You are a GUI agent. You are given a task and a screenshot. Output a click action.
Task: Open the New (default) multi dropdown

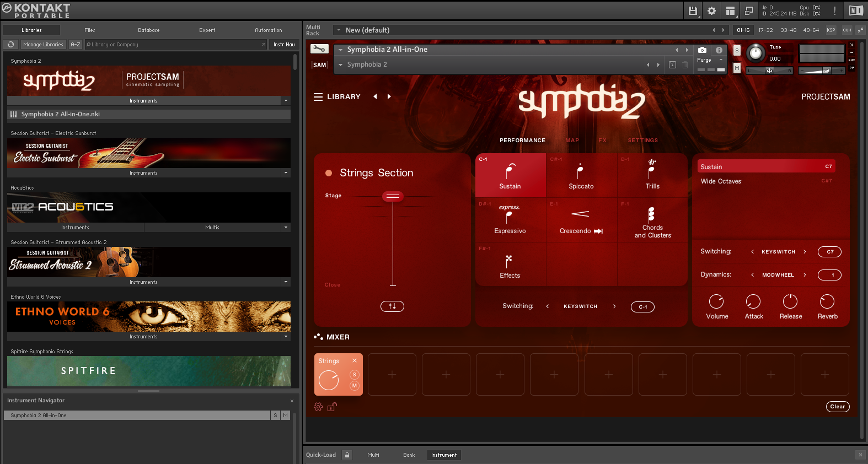(x=338, y=30)
